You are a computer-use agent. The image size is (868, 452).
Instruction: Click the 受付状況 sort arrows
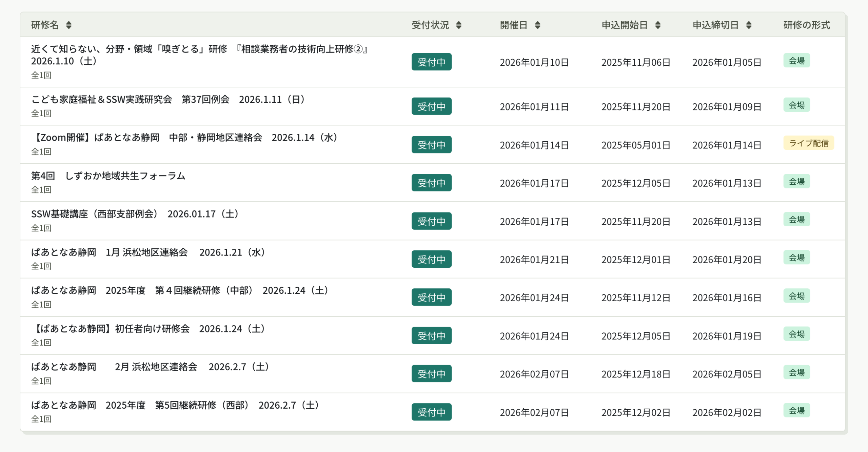point(459,25)
